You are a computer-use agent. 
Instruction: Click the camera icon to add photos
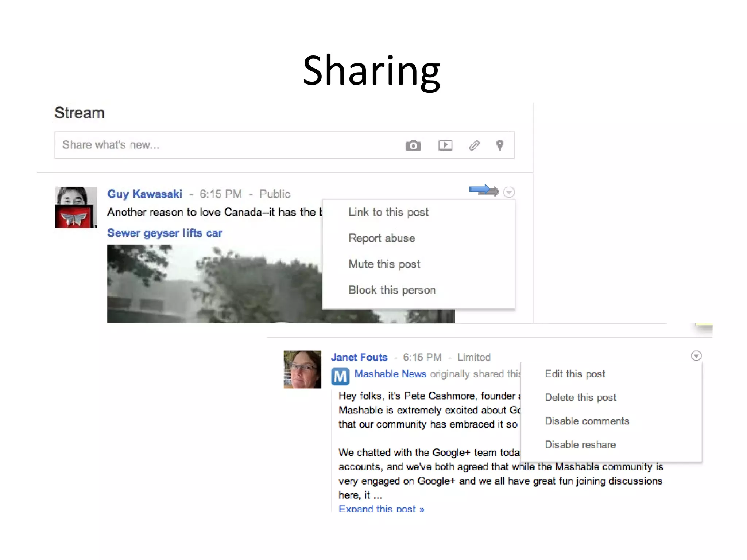pos(413,145)
